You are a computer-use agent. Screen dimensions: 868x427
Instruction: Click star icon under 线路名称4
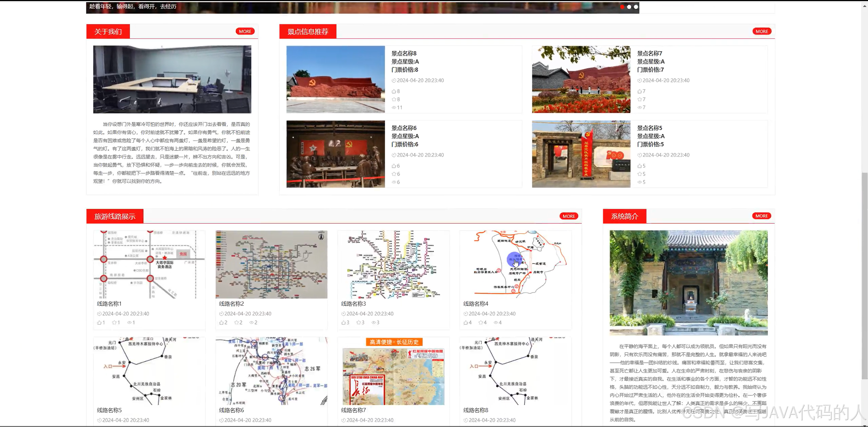481,323
